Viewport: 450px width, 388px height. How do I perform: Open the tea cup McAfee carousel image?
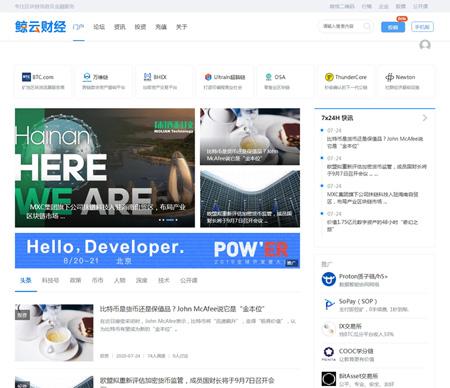point(250,137)
